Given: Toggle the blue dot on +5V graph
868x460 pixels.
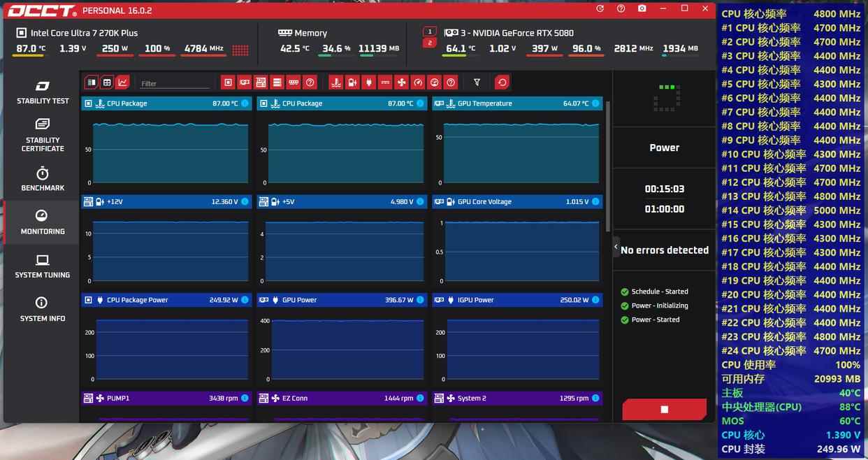Looking at the screenshot, I should click(x=420, y=201).
